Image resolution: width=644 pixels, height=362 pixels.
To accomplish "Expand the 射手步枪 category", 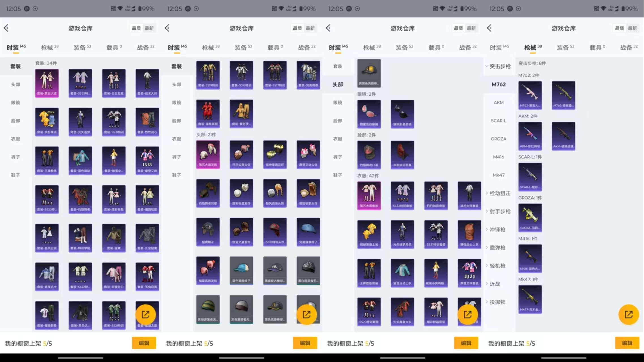I will pos(500,211).
